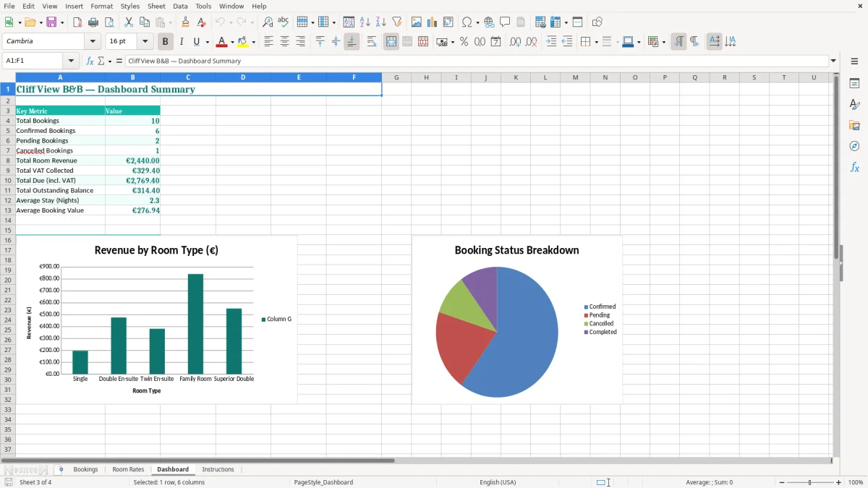868x488 pixels.
Task: Click the AutoFilter funnel icon
Action: [x=397, y=22]
